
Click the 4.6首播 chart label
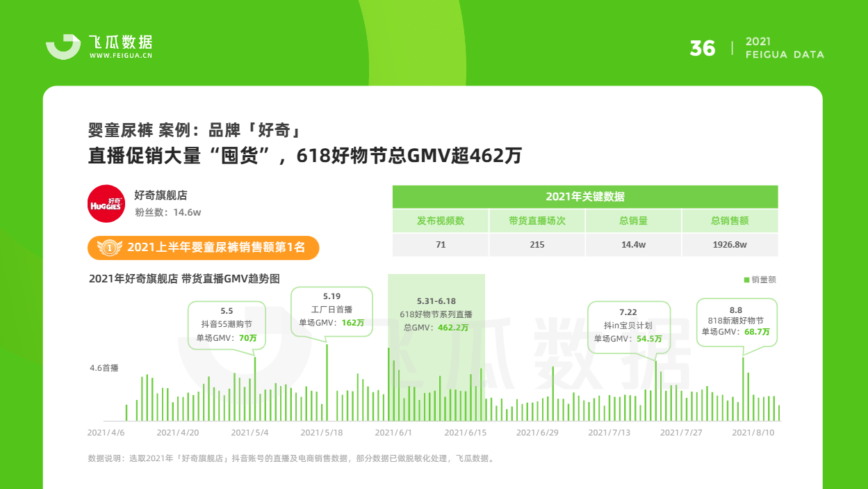[104, 368]
